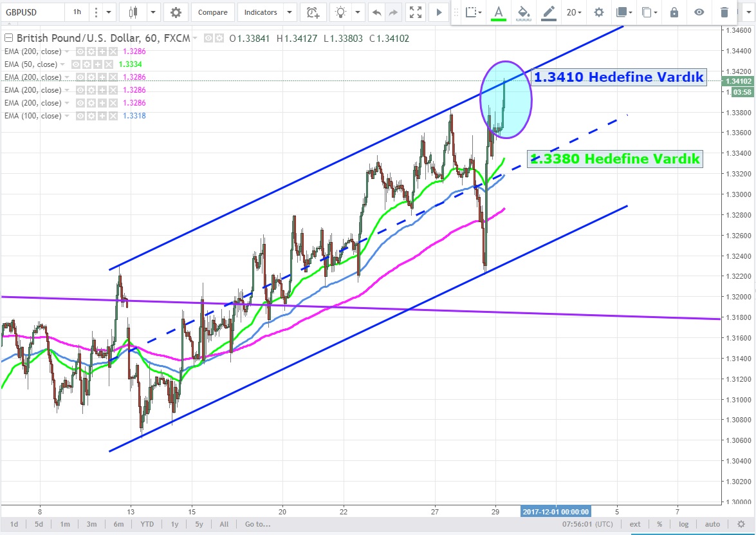Click the create alert clock icon

point(313,12)
